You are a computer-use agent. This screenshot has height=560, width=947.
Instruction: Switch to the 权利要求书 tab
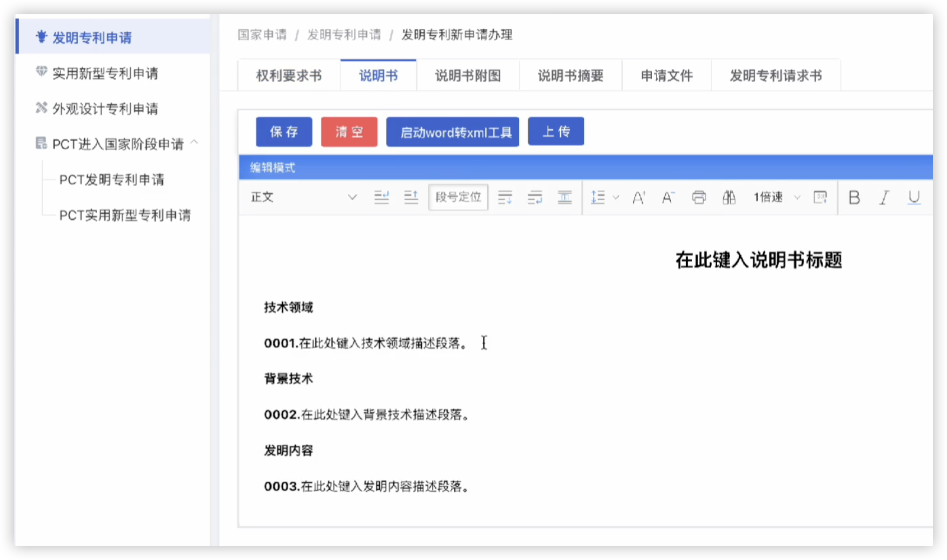click(289, 75)
